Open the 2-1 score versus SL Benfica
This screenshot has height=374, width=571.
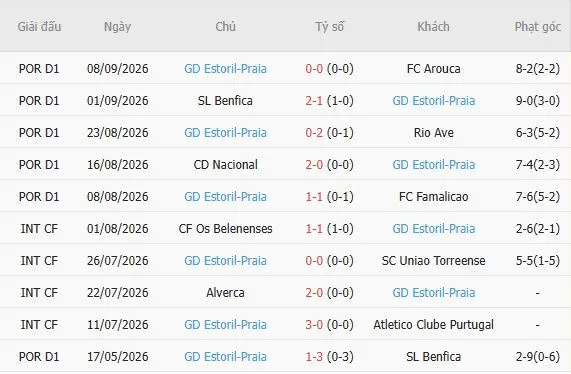tap(314, 101)
